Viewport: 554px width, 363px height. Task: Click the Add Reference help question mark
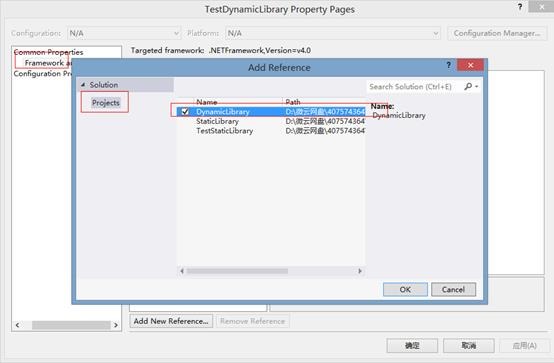[x=448, y=65]
